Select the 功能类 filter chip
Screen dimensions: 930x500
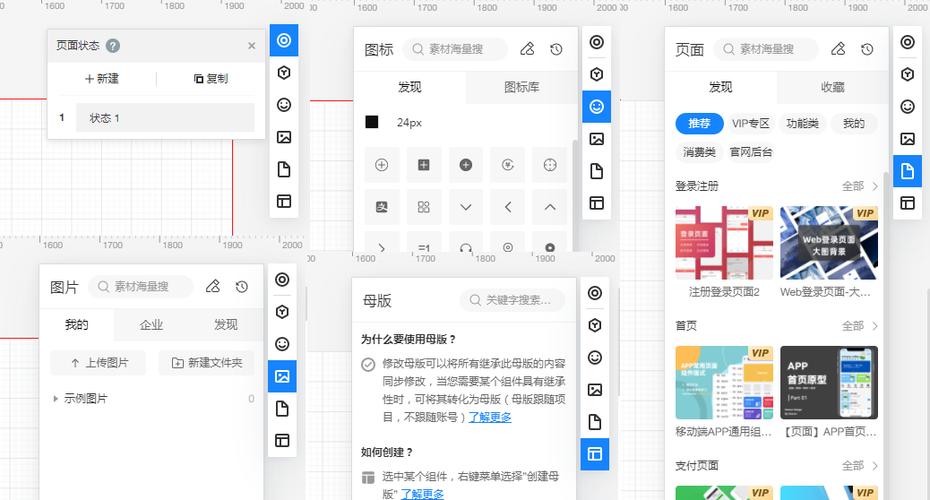(x=802, y=123)
